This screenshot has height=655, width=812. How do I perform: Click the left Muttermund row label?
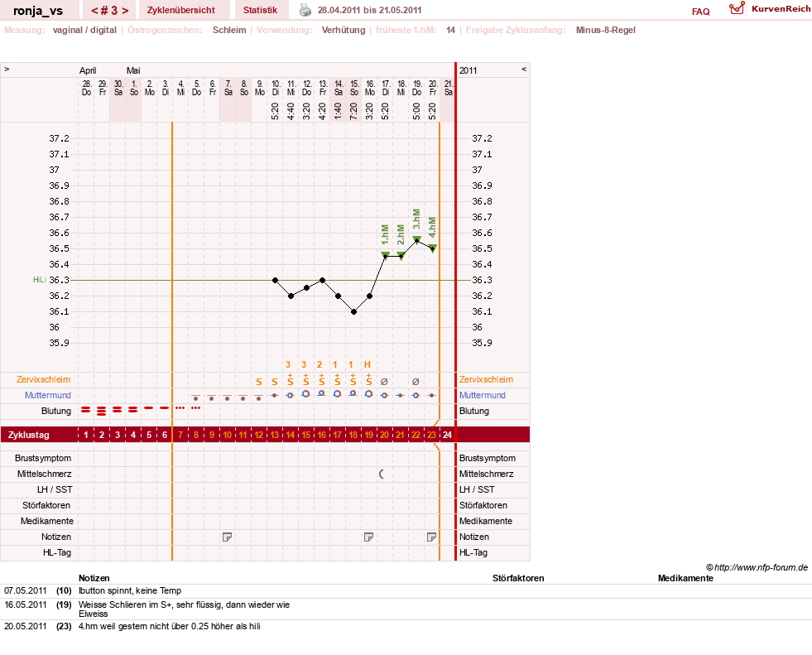pyautogui.click(x=48, y=395)
